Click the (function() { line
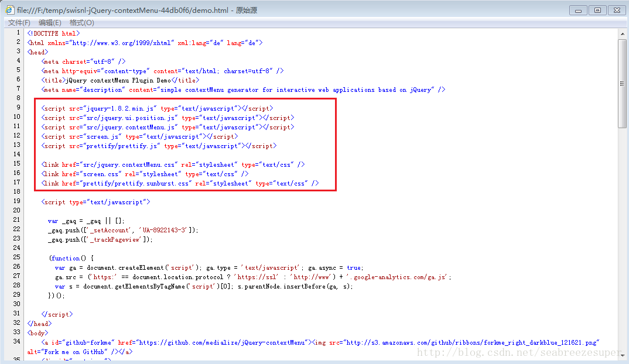This screenshot has height=364, width=629. (71, 259)
